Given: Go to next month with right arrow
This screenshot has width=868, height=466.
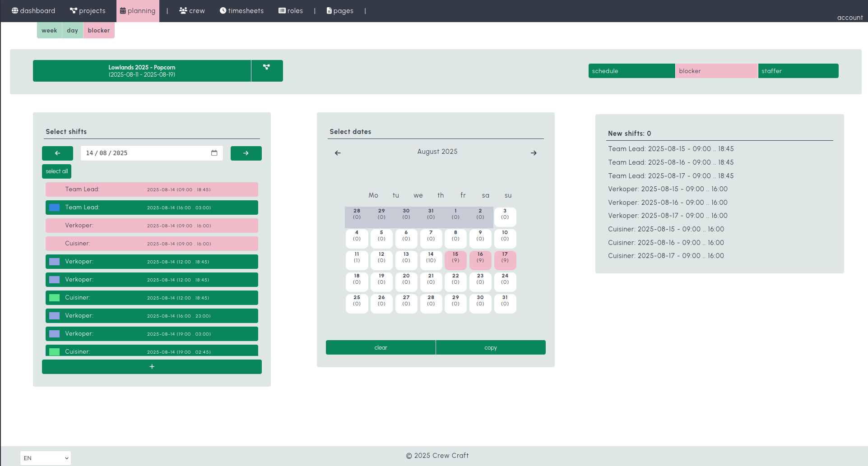Looking at the screenshot, I should 534,153.
